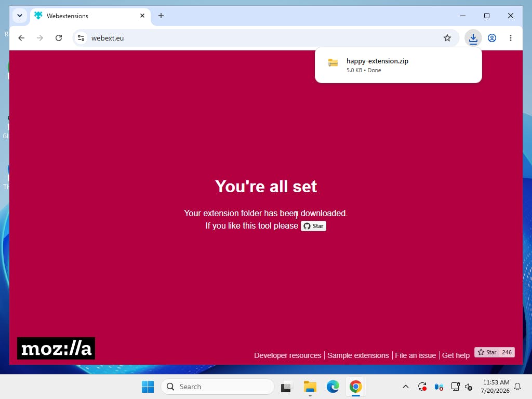Open Task View on the taskbar
Screen dimensions: 532x399
pos(286,387)
